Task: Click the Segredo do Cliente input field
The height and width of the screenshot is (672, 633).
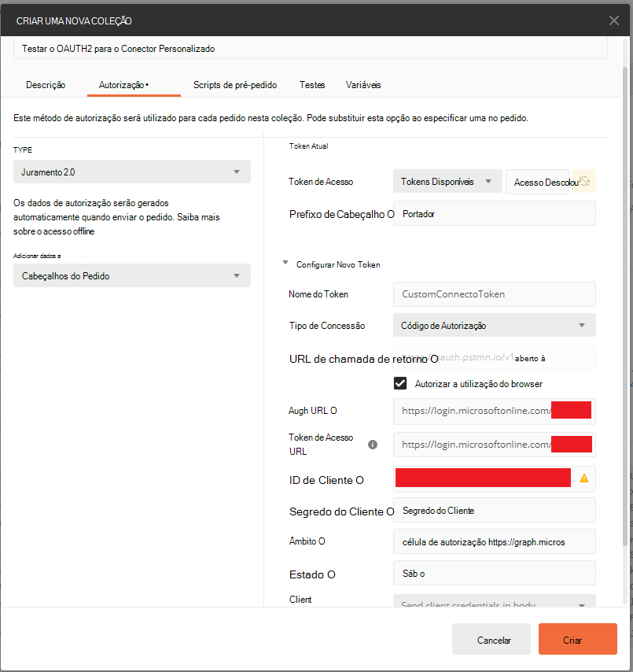Action: [x=495, y=510]
